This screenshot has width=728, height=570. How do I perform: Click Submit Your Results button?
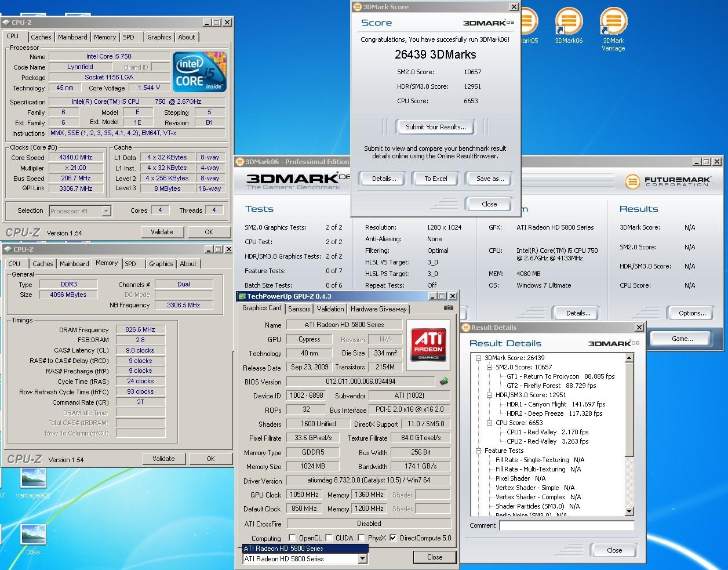pyautogui.click(x=435, y=127)
